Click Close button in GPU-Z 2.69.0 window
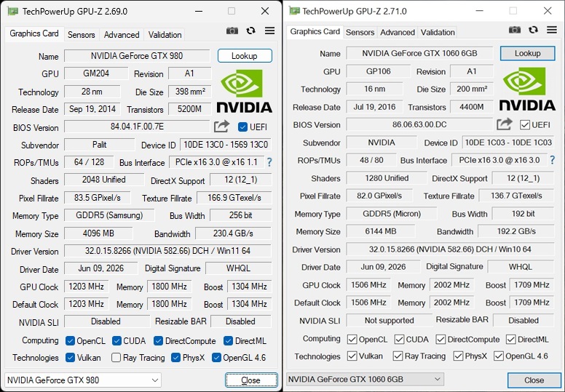Viewport: 565px width, 392px height. (x=251, y=380)
